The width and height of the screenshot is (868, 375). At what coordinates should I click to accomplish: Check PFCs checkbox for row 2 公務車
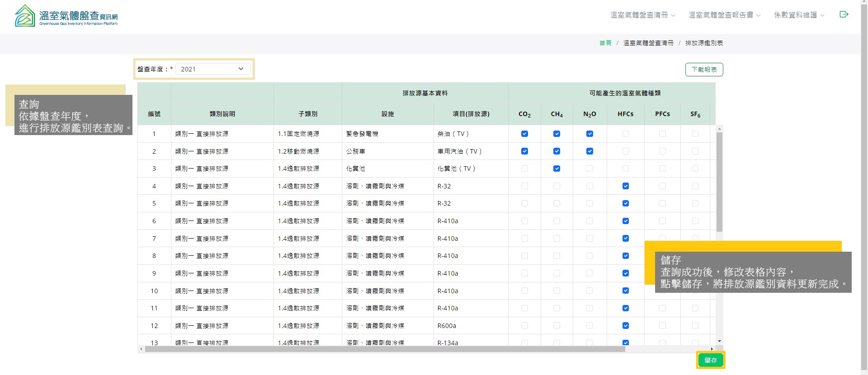[x=662, y=151]
